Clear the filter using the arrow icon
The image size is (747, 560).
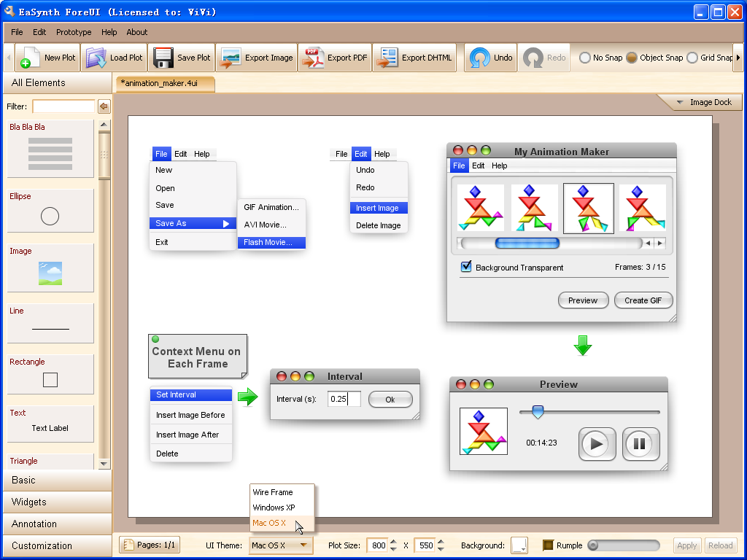pyautogui.click(x=104, y=106)
